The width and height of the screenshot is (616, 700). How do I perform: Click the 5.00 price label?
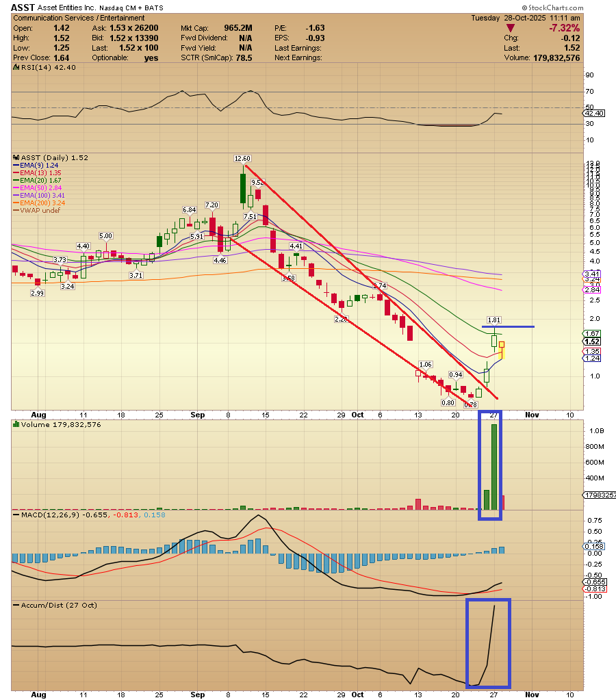pos(106,235)
